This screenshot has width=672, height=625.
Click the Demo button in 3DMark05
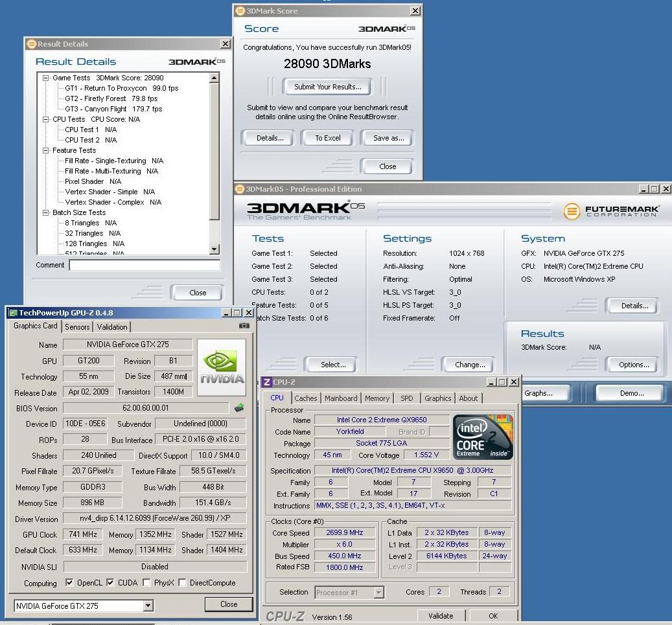(630, 393)
